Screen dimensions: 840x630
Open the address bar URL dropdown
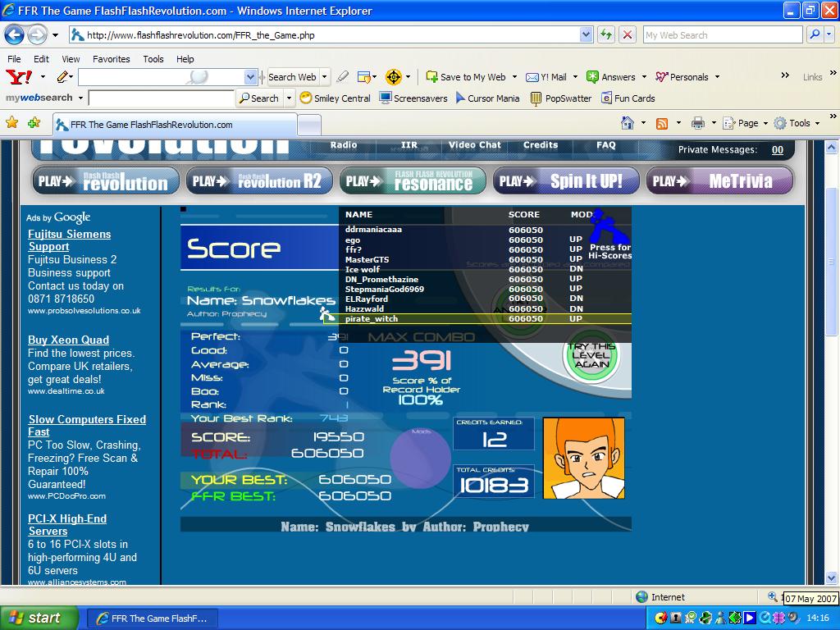coord(586,35)
